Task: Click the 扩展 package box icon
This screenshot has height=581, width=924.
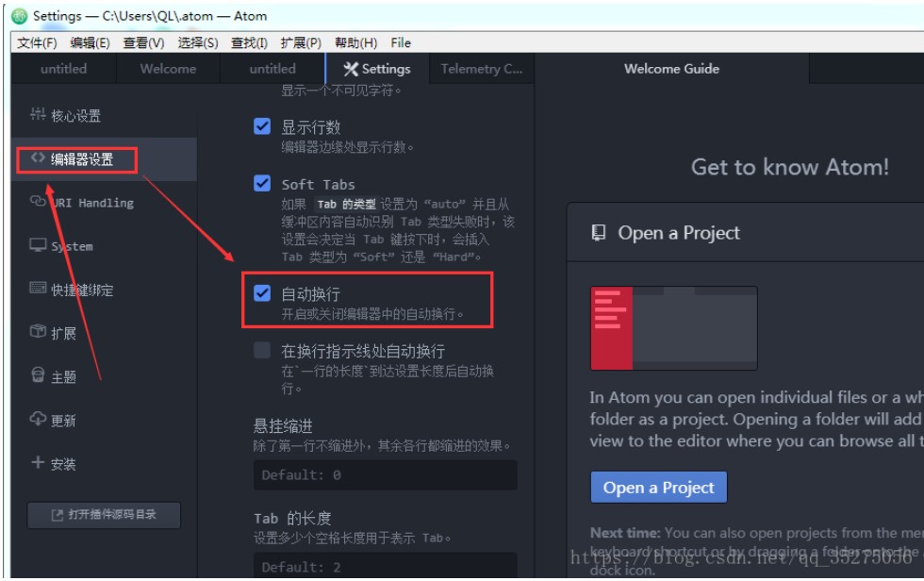Action: (x=38, y=332)
